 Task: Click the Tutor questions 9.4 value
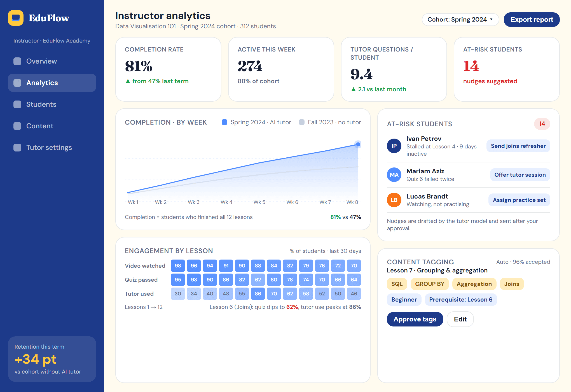(x=361, y=74)
